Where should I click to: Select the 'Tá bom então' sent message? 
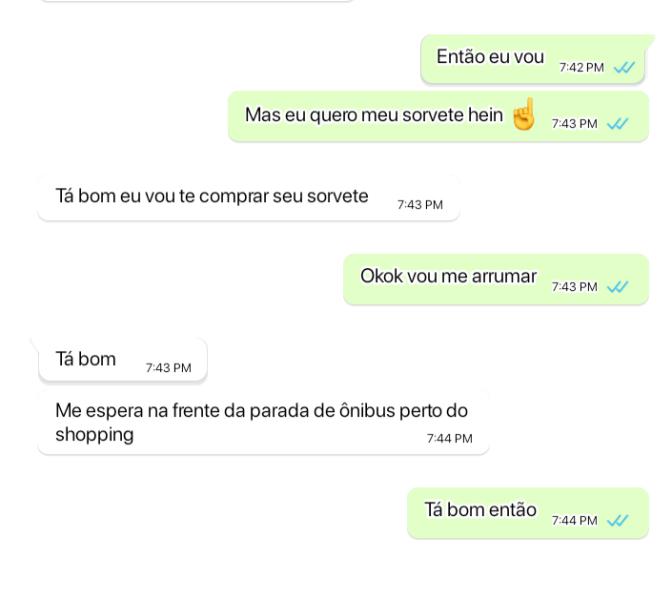click(x=480, y=511)
